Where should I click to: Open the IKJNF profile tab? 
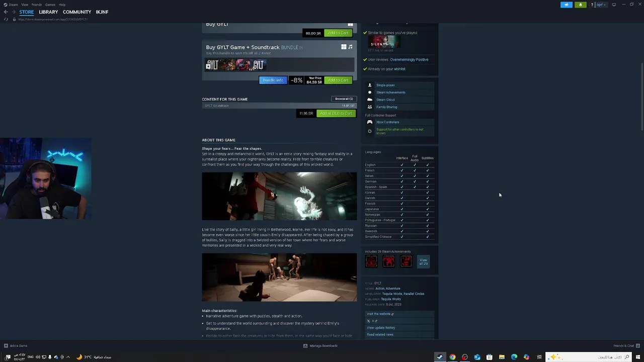pyautogui.click(x=102, y=12)
